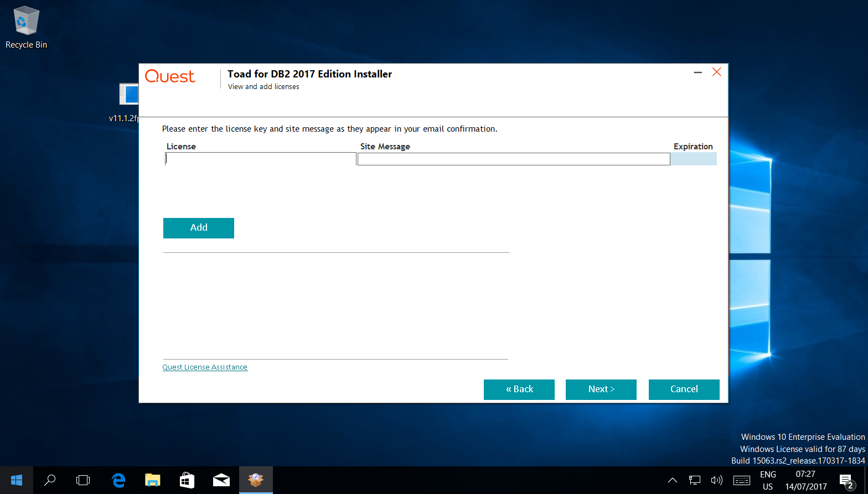Minimize the Toad installer window
868x494 pixels.
(x=698, y=72)
